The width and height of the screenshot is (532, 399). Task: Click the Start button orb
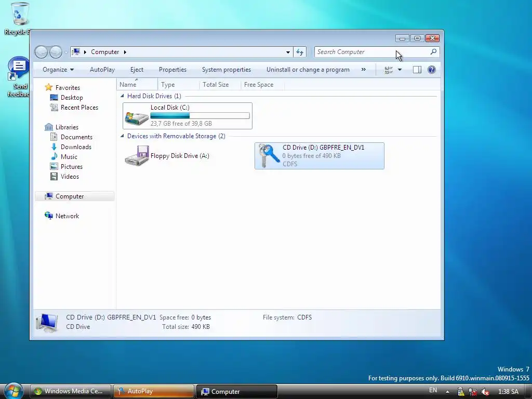14,391
